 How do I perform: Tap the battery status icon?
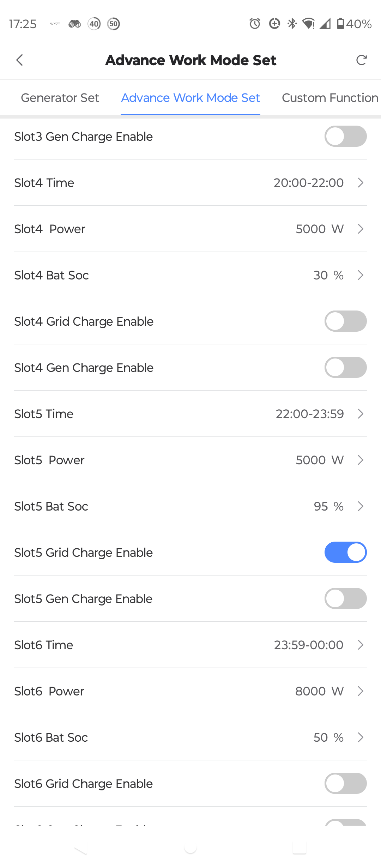[340, 24]
